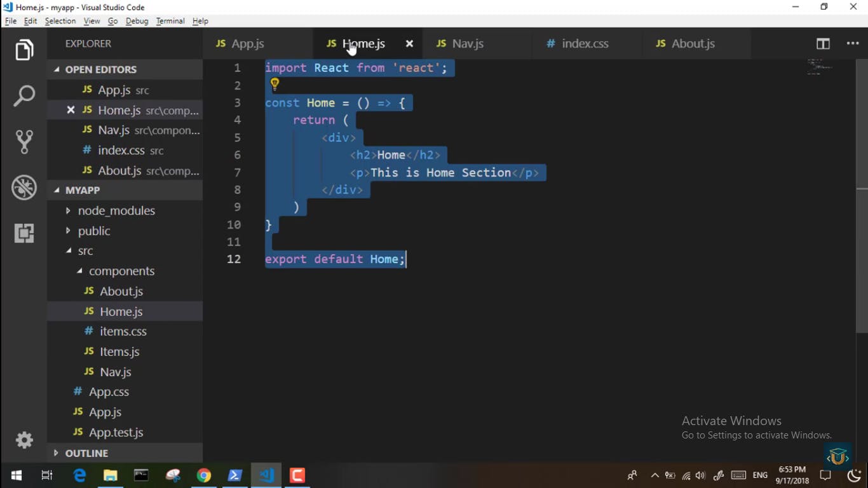Screen dimensions: 868x488
Task: Open PowerShell from taskbar
Action: click(x=234, y=475)
